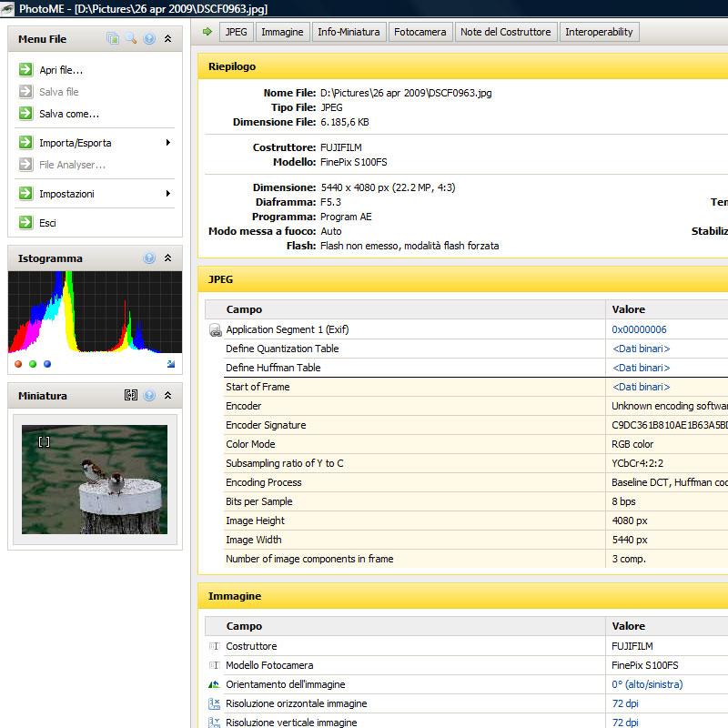Expand the Importa/Esporta submenu
Image resolution: width=728 pixels, height=728 pixels.
click(x=167, y=143)
